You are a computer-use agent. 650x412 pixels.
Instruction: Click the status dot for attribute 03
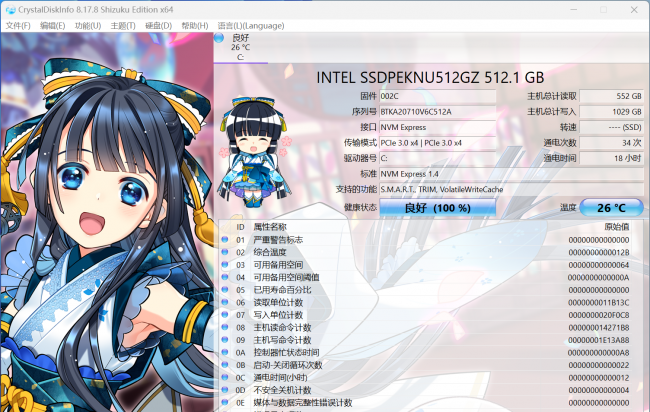225,264
